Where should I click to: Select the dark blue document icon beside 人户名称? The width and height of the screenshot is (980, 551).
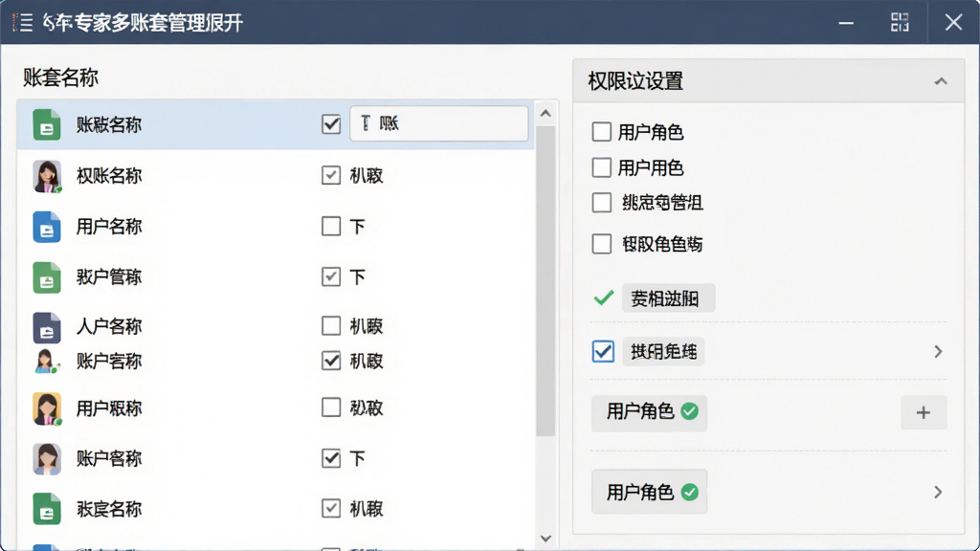pyautogui.click(x=47, y=327)
